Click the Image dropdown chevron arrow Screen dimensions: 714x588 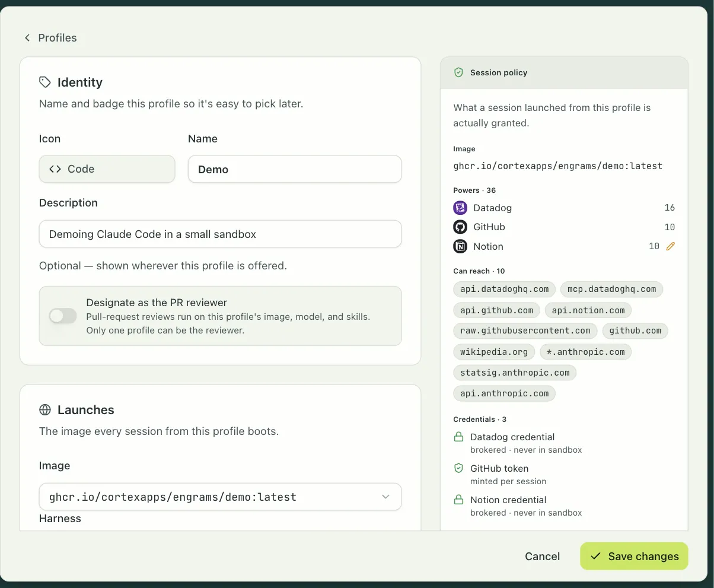click(x=385, y=497)
